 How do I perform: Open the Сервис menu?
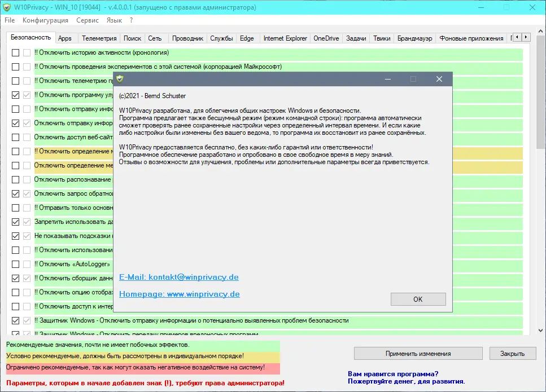[88, 20]
